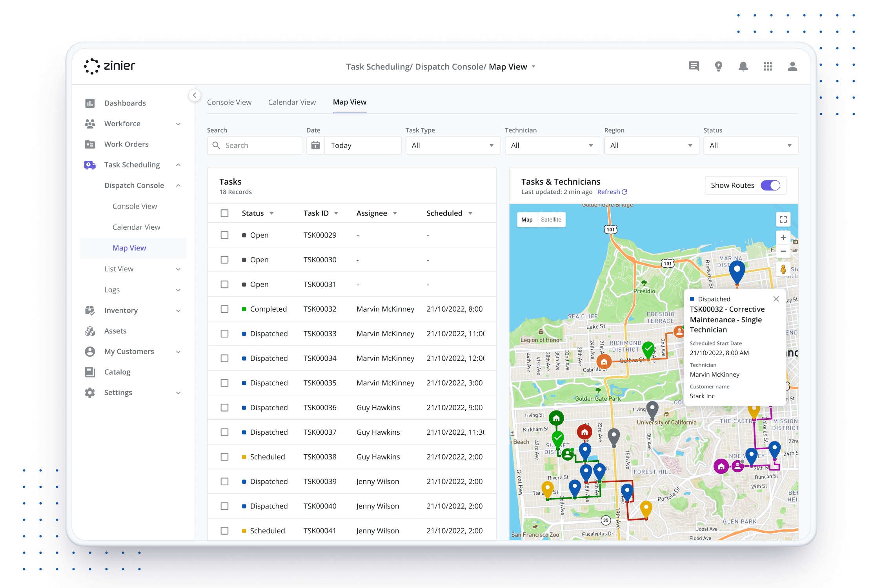Open the user profile icon
883x588 pixels.
(x=792, y=66)
